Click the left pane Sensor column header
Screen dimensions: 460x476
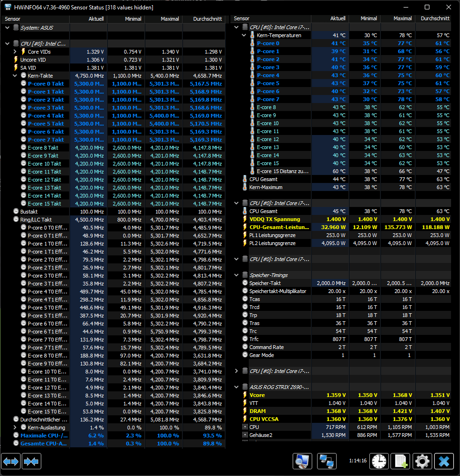tap(36, 19)
